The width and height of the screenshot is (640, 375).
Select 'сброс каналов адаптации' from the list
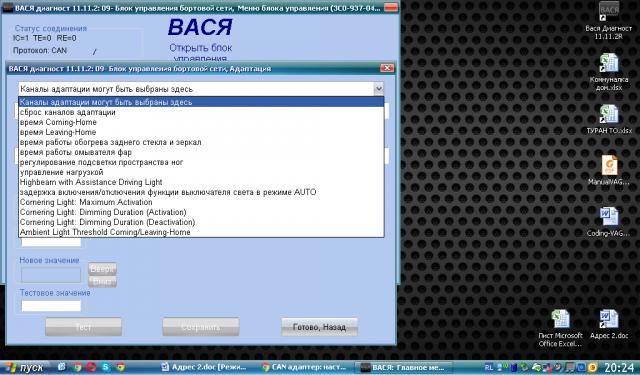(x=201, y=112)
